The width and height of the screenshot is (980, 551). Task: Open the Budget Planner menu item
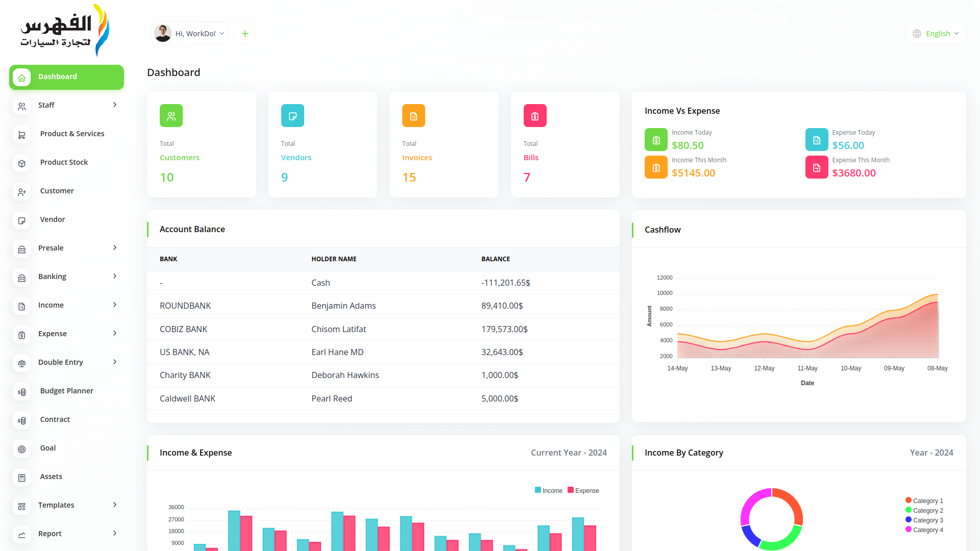pyautogui.click(x=66, y=391)
